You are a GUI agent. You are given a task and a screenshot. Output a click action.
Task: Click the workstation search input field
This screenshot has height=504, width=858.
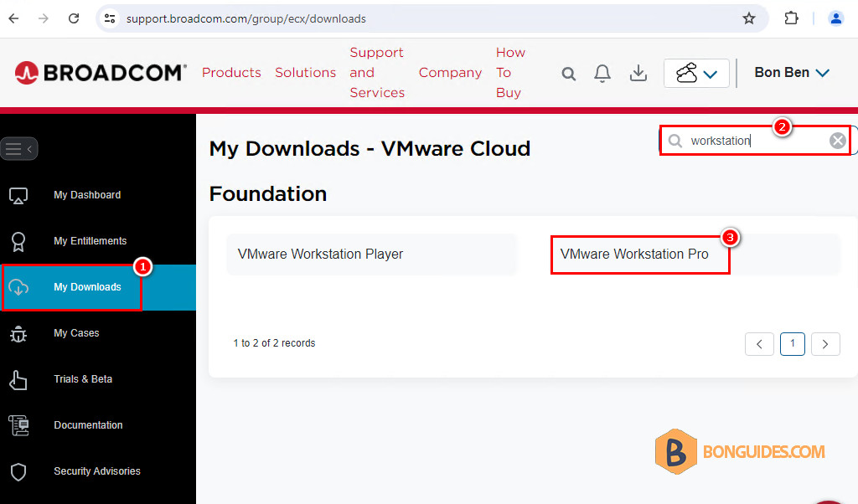coord(755,141)
